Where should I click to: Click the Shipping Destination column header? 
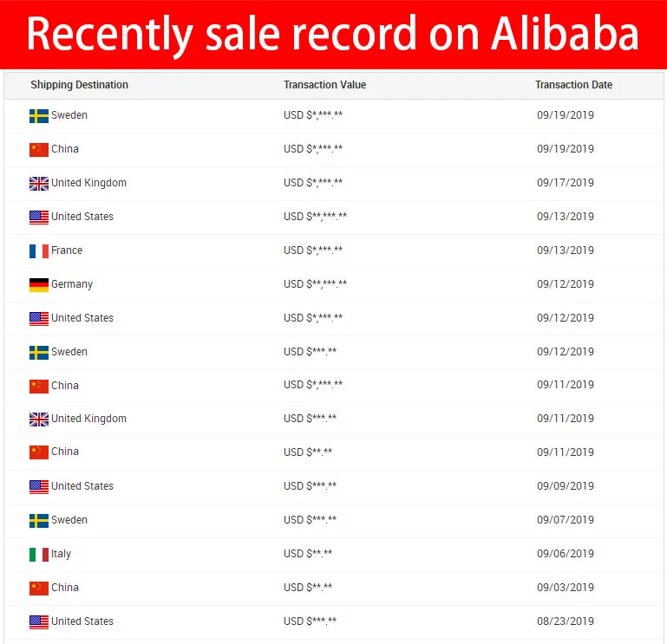(x=79, y=85)
